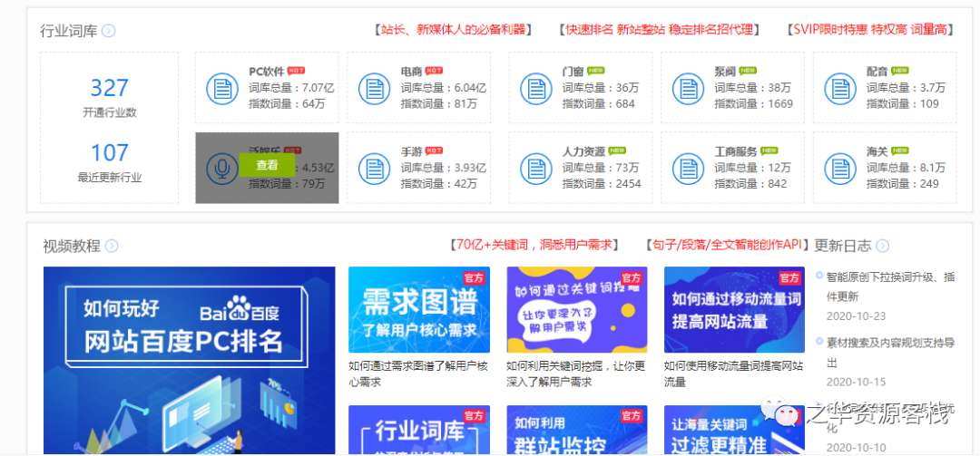The width and height of the screenshot is (980, 456).
Task: Click 词库总量：7.07亿 in PC软件 card
Action: [x=291, y=87]
